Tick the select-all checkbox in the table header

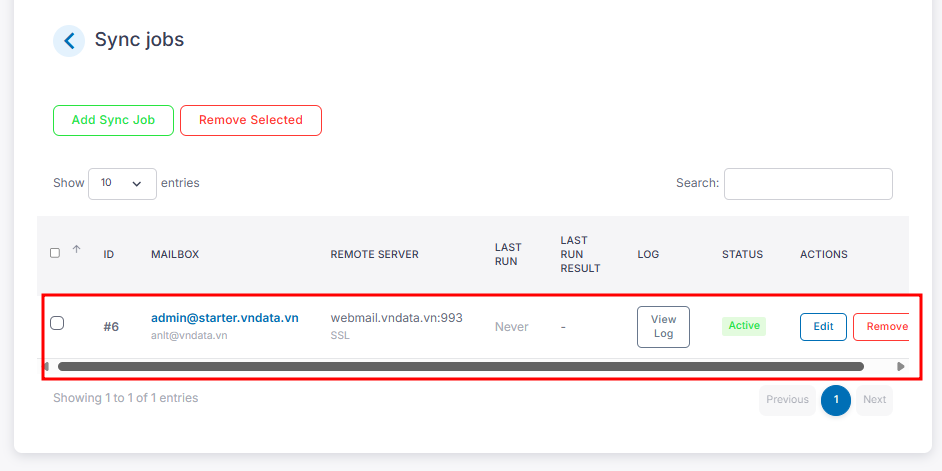click(55, 253)
